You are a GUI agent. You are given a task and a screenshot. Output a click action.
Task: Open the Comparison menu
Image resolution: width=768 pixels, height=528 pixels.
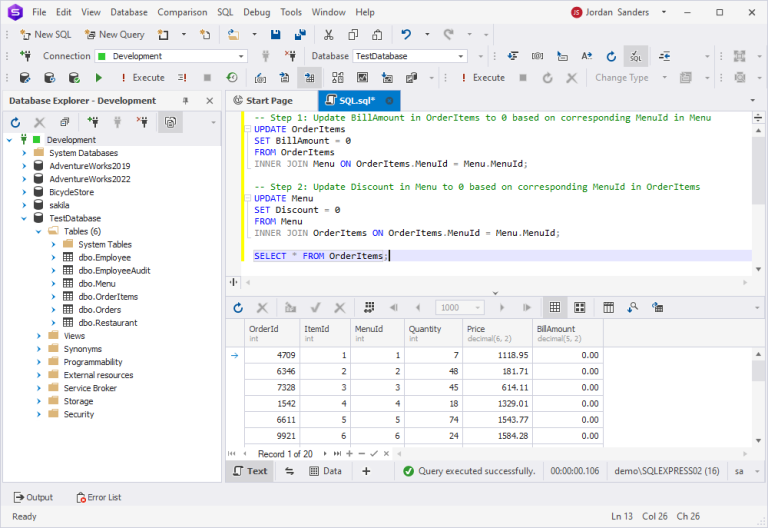click(182, 12)
